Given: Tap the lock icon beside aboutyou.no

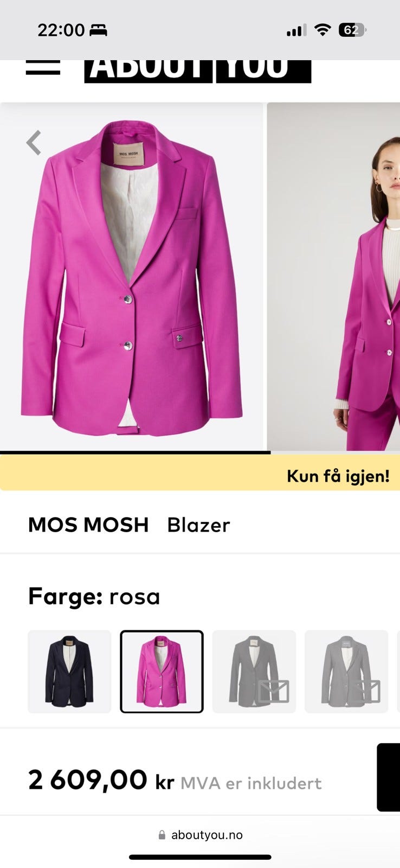Looking at the screenshot, I should (x=162, y=835).
